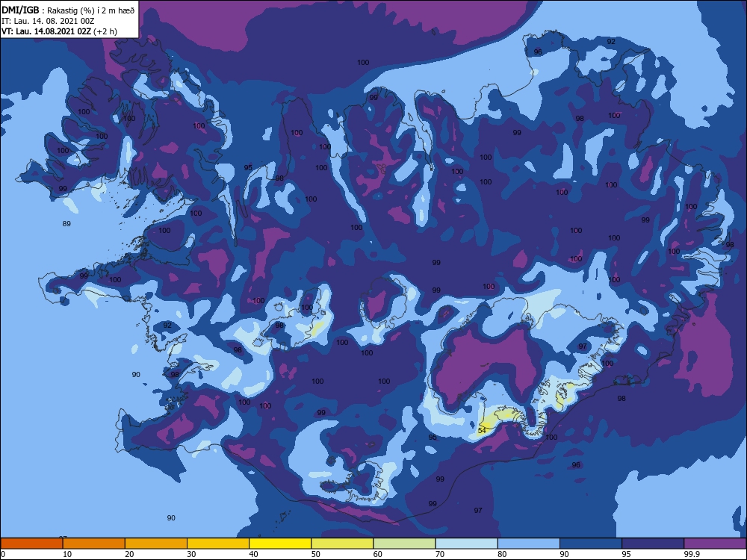Click the 20–30% amber legend swatch
Image resolution: width=747 pixels, height=560 pixels.
[x=156, y=544]
